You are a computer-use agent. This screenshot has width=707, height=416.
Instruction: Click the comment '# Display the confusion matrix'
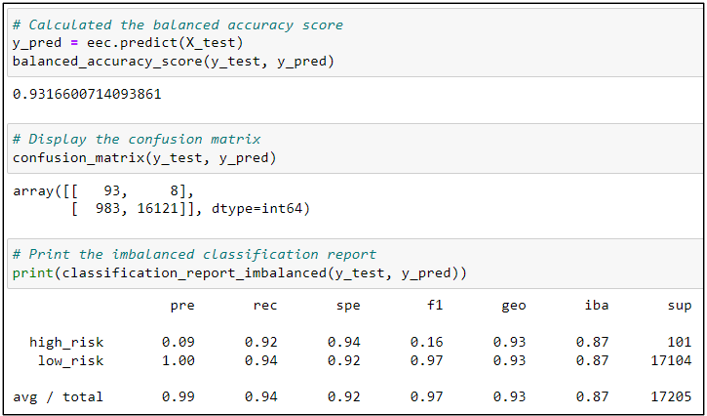137,139
